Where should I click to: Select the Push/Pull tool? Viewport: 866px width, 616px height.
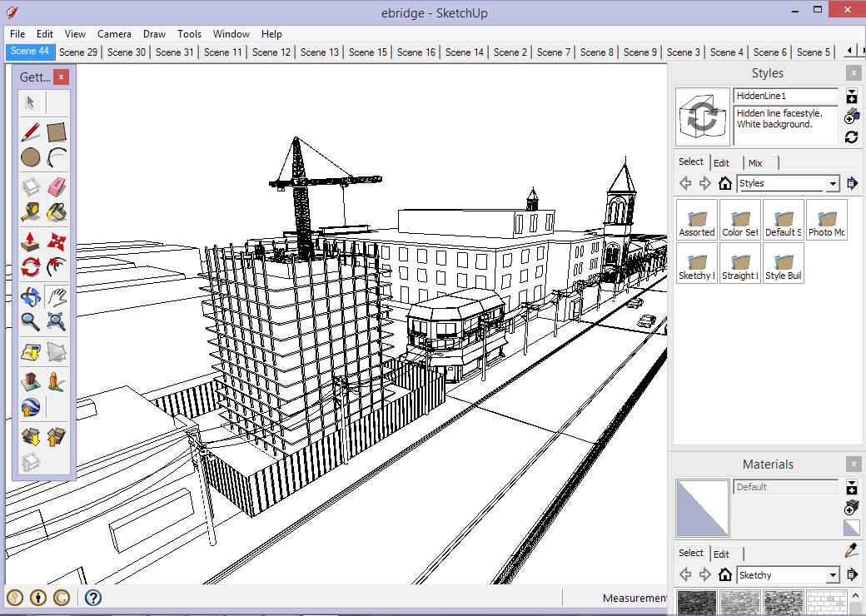(x=31, y=241)
